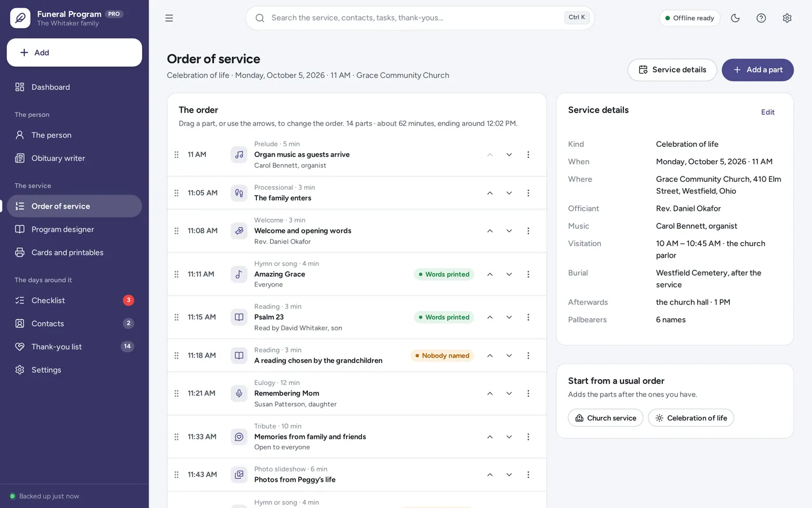Move Photos from Peggy's life up
The width and height of the screenshot is (812, 508).
coord(490,475)
